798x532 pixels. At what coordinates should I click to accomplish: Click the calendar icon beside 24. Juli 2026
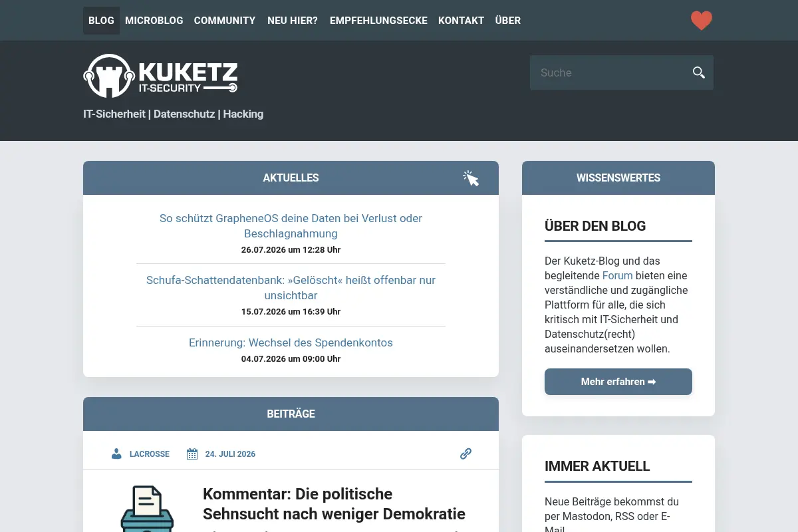point(192,454)
